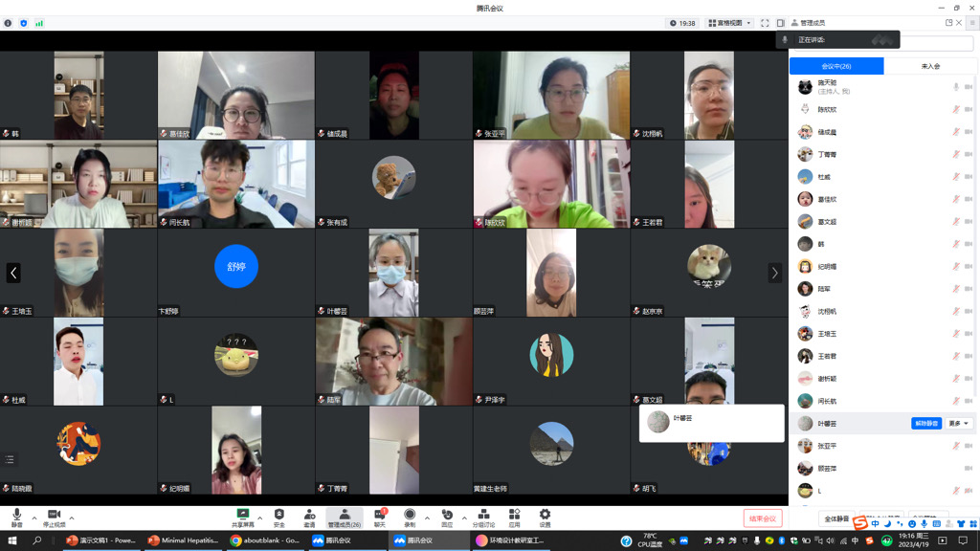Toggle L's disabled camera icon
Screen dimensions: 980x551
pyautogui.click(x=969, y=491)
